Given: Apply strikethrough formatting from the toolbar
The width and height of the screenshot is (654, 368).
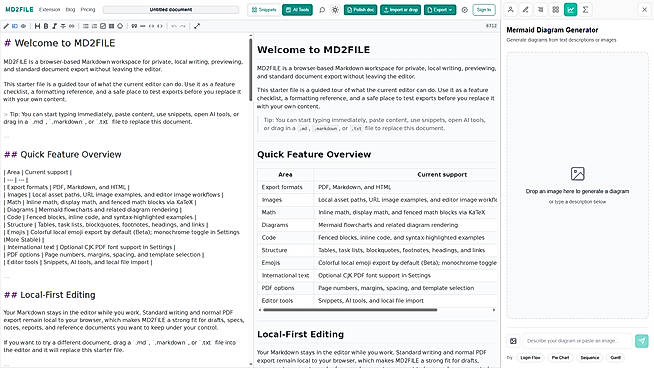Looking at the screenshot, I should pyautogui.click(x=63, y=26).
